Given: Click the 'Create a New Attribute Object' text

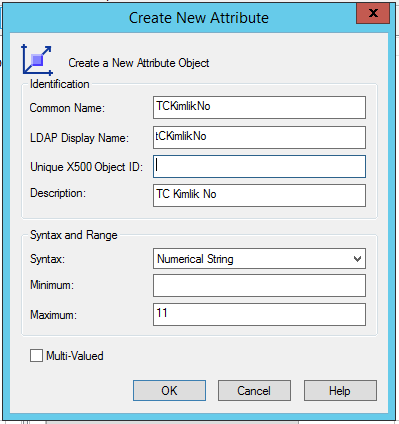Looking at the screenshot, I should [x=139, y=63].
